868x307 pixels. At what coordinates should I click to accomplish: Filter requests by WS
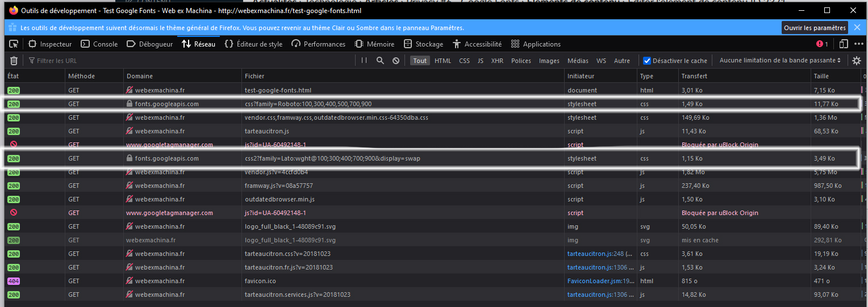pos(601,61)
